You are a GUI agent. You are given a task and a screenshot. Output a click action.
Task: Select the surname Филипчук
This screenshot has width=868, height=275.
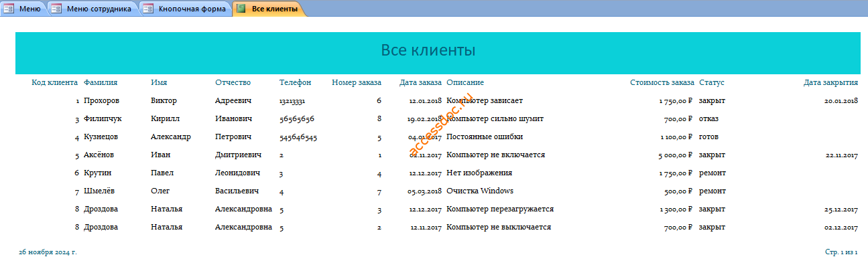tap(103, 118)
